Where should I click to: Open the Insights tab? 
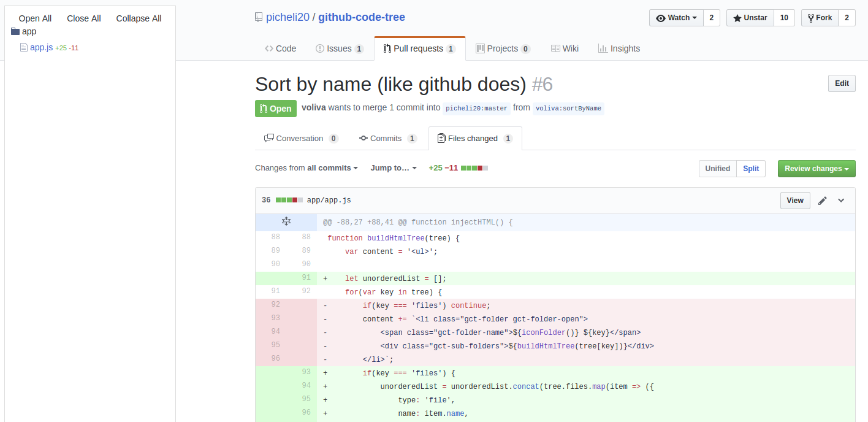click(619, 48)
